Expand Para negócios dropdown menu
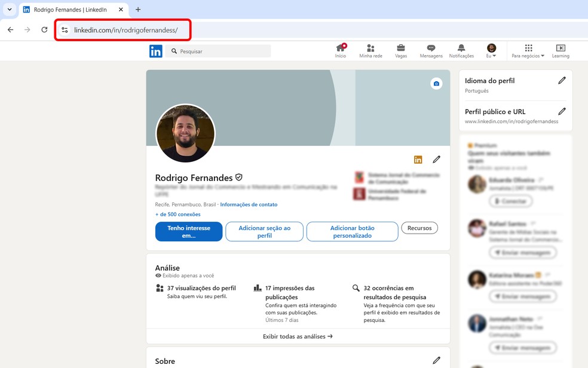 528,51
